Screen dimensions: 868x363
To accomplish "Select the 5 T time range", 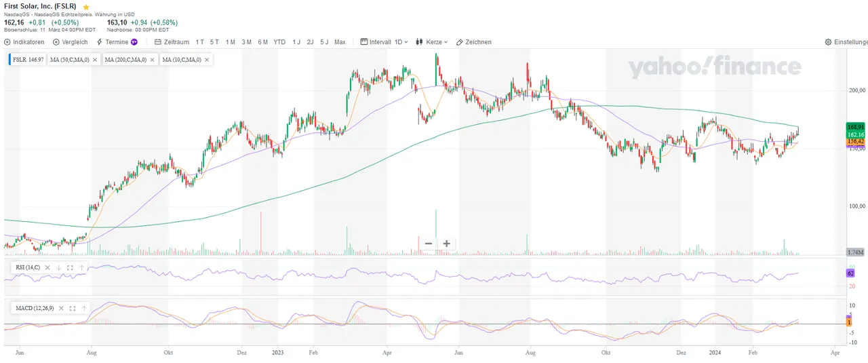I will pyautogui.click(x=214, y=42).
